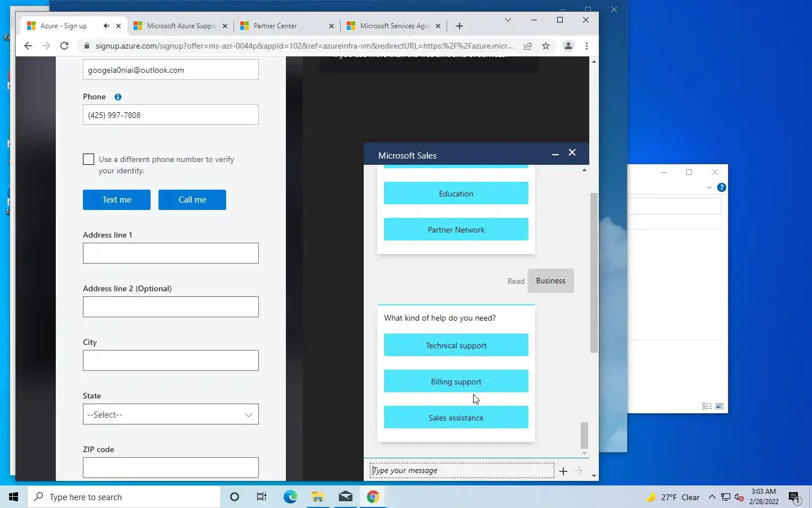
Task: Choose Partner Network in the chat
Action: 456,229
